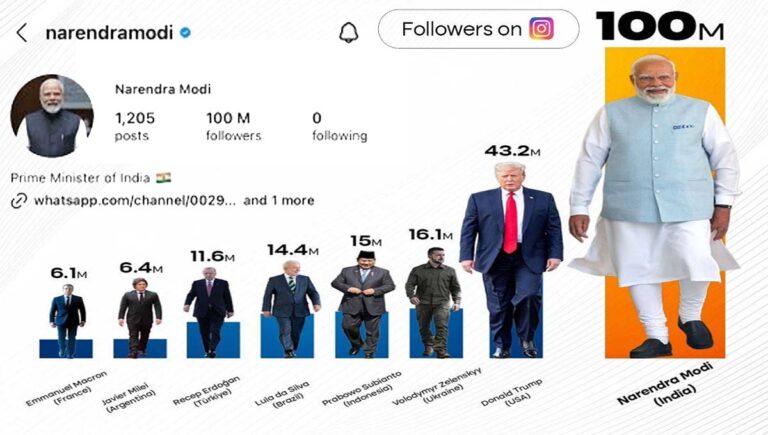Viewport: 768px width, 435px height.
Task: Open the whatsapp.com channel link
Action: coord(135,201)
